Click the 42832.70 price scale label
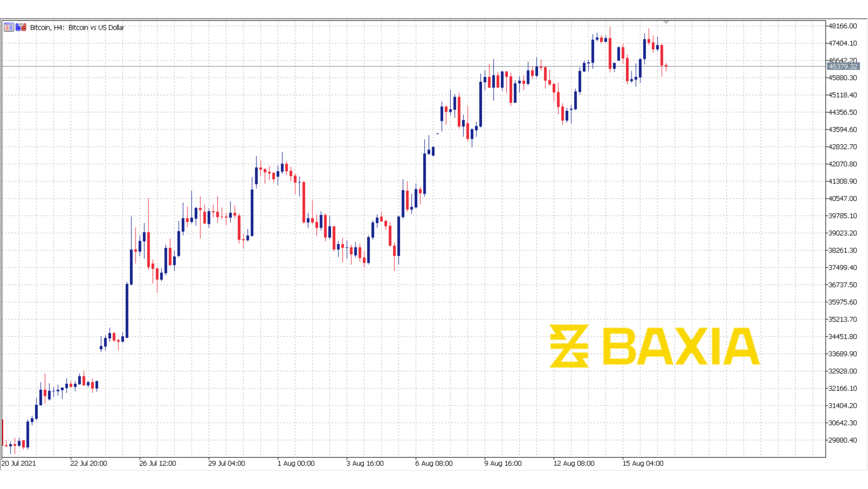The height and width of the screenshot is (489, 868). pos(842,147)
